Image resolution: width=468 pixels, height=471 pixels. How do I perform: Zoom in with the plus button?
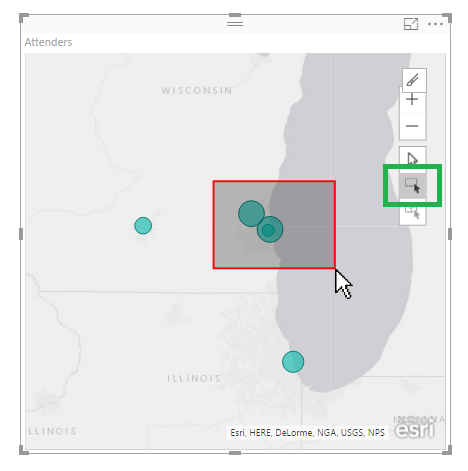click(x=412, y=100)
